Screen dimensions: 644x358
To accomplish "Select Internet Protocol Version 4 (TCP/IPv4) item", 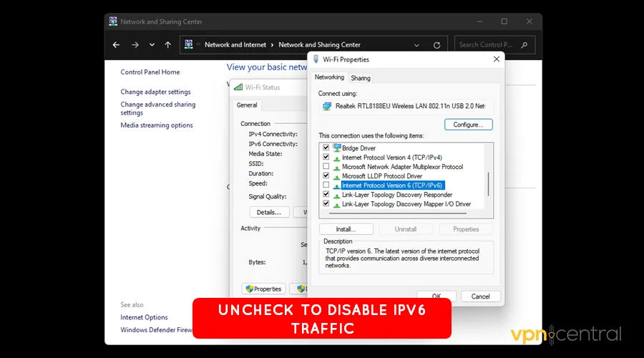I will point(392,158).
